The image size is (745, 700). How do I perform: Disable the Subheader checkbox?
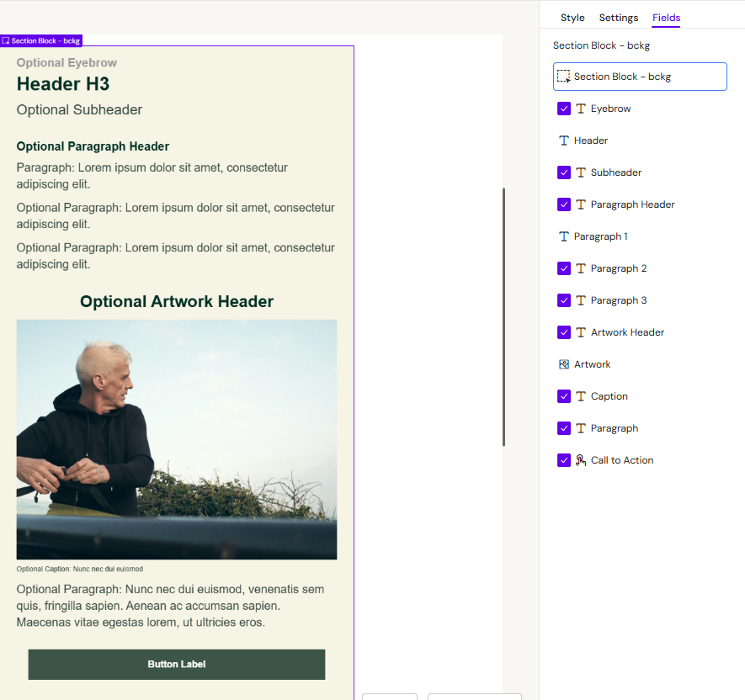[x=564, y=172]
